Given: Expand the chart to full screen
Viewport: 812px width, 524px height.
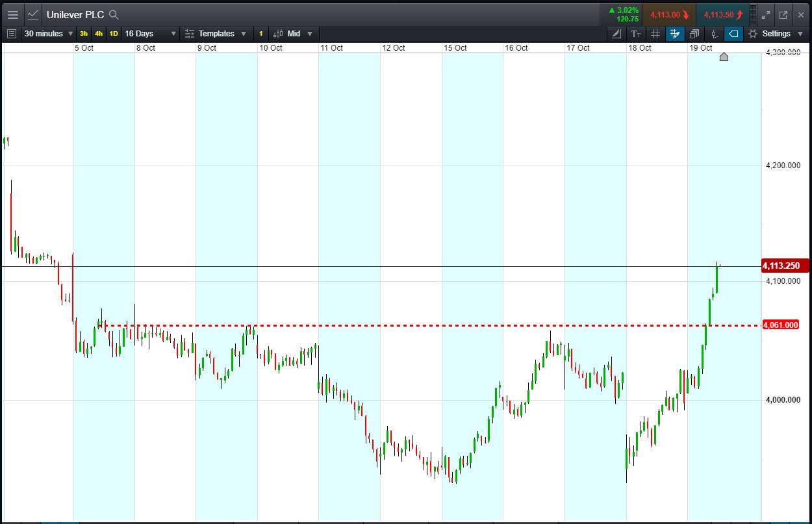Looking at the screenshot, I should click(x=766, y=14).
